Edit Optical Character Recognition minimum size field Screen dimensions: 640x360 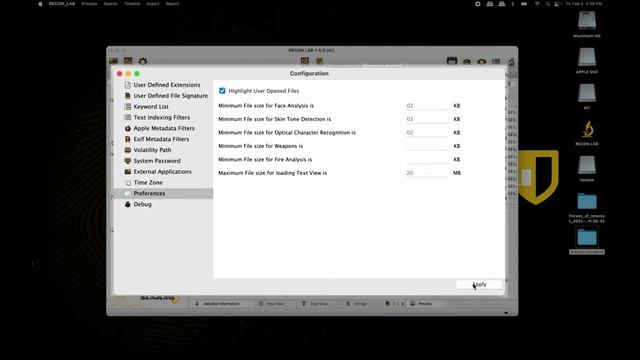click(427, 133)
